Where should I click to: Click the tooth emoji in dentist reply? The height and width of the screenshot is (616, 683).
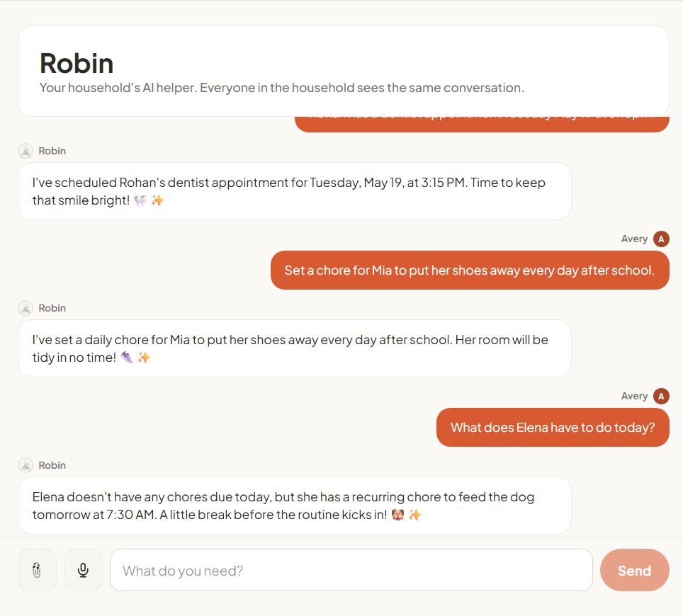coord(140,200)
